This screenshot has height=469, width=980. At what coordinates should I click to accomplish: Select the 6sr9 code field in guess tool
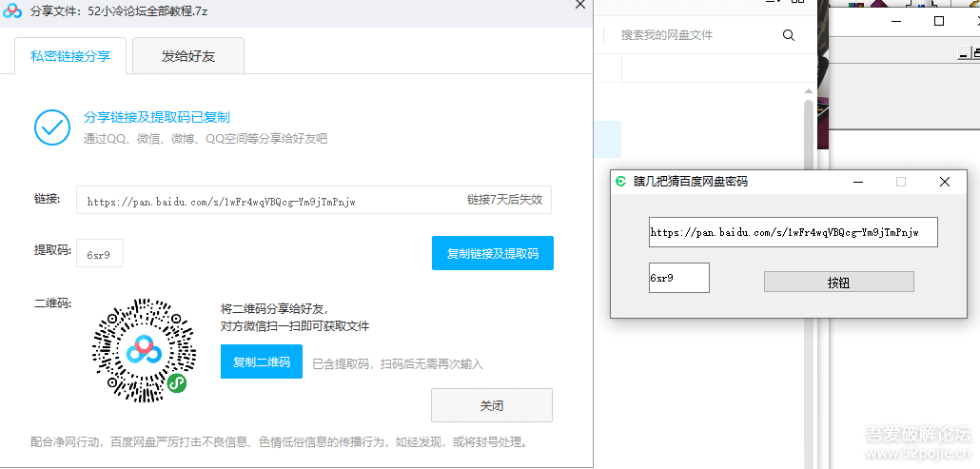[678, 278]
